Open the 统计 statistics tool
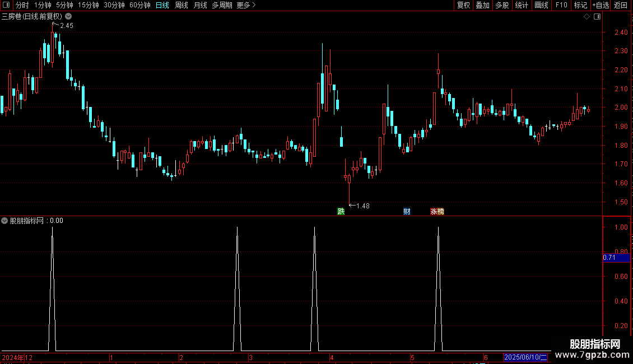The width and height of the screenshot is (633, 364). tap(522, 5)
